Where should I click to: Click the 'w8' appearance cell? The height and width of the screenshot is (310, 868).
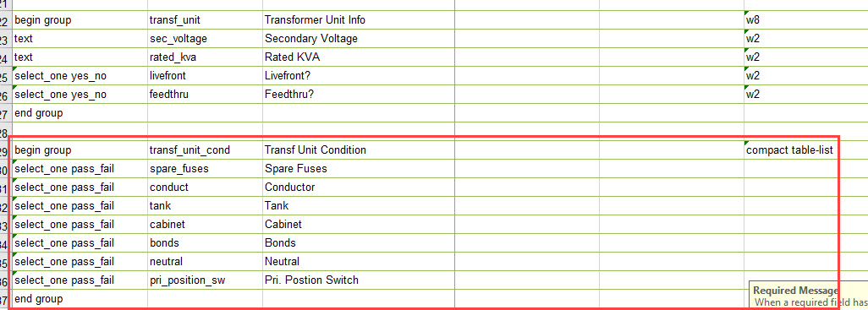[x=805, y=20]
